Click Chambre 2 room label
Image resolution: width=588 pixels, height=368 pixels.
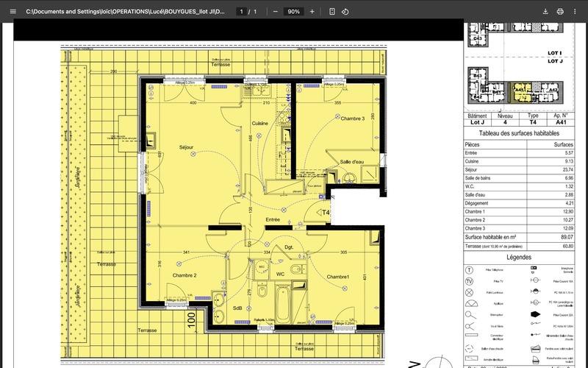184,275
